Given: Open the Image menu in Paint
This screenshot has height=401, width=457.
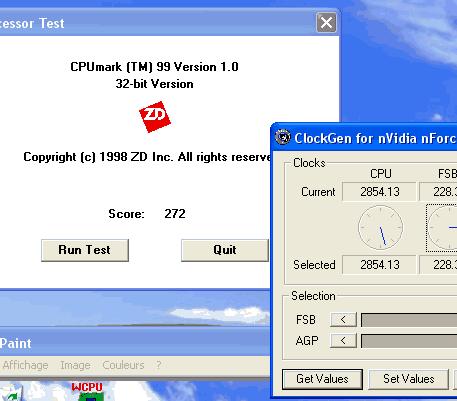Looking at the screenshot, I should pos(75,365).
